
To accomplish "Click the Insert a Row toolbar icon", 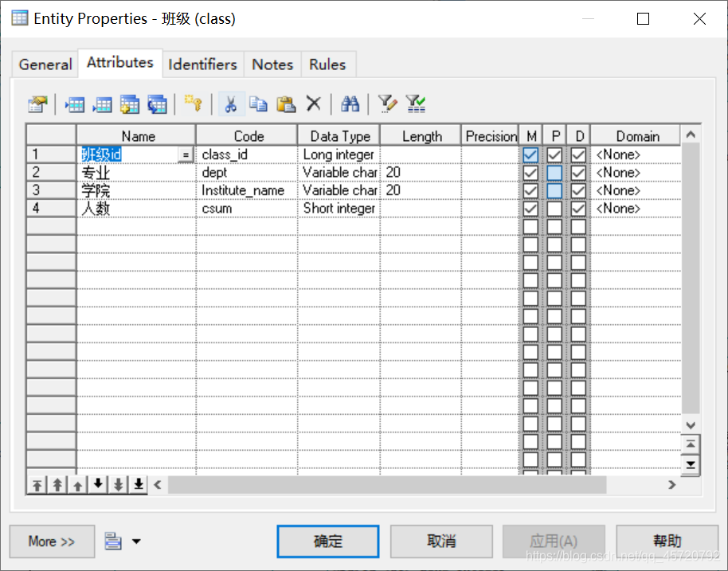I will click(x=75, y=104).
